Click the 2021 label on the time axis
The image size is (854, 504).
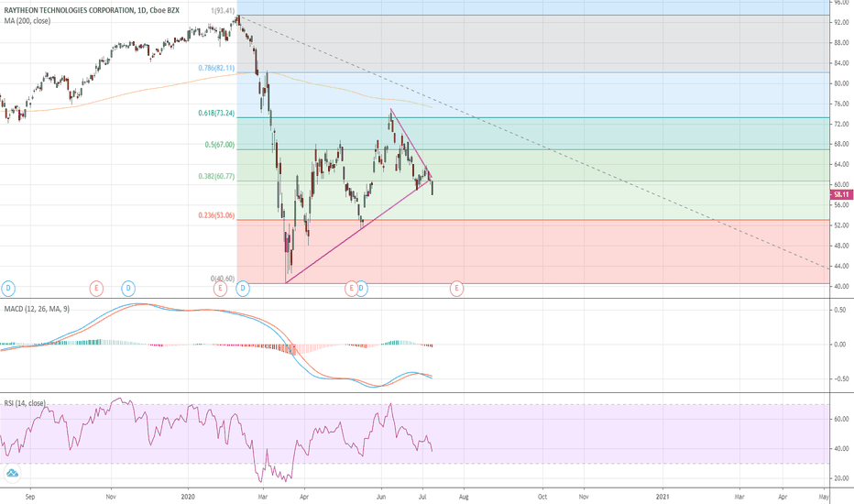[662, 497]
